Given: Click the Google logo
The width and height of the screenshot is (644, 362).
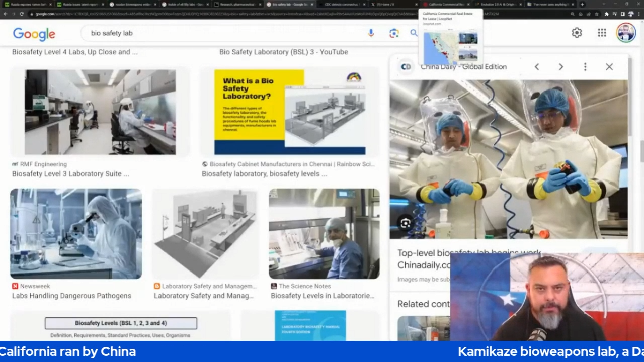Looking at the screenshot, I should (x=34, y=34).
